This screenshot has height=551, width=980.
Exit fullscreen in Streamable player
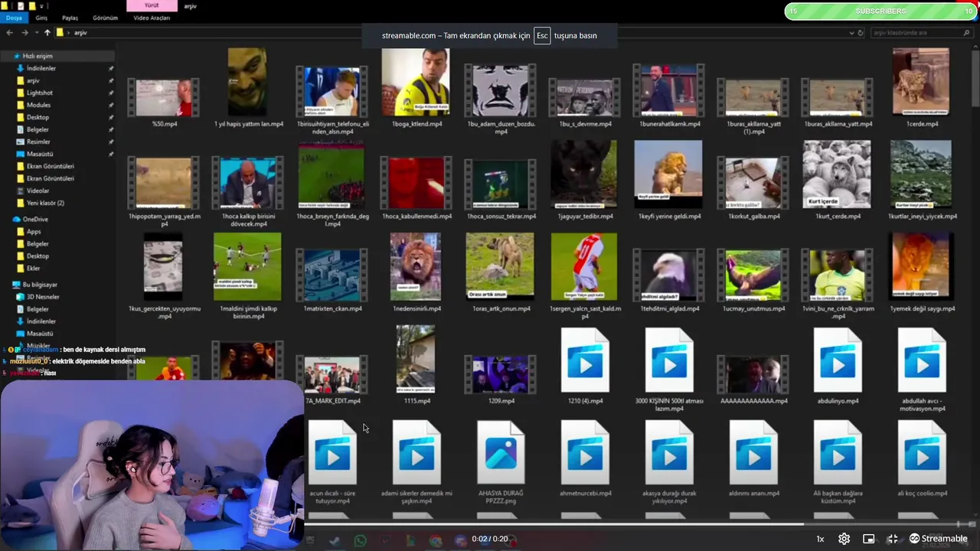892,539
